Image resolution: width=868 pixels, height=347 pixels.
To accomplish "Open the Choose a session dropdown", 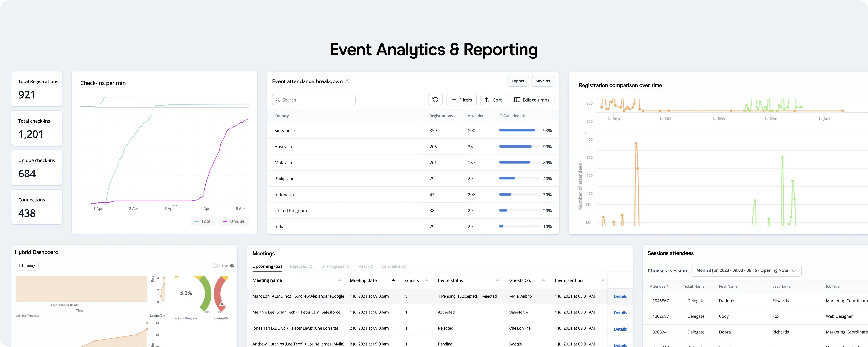I will [x=746, y=270].
